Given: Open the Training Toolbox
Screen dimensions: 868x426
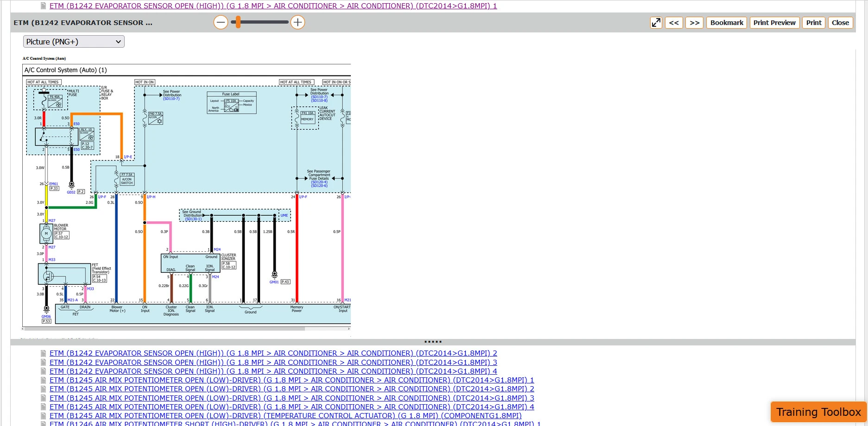Looking at the screenshot, I should coord(818,412).
